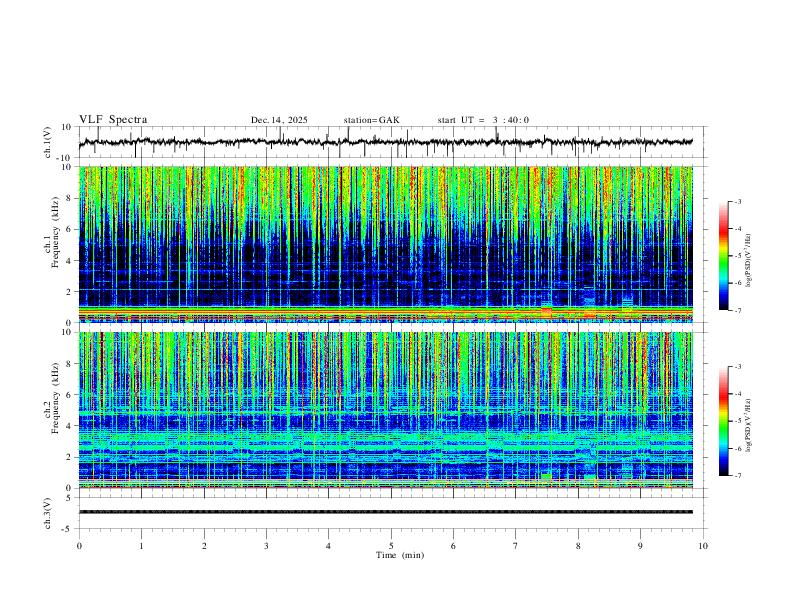The image size is (792, 612).
Task: Click the time axis tick label "10"
Action: pyautogui.click(x=703, y=546)
